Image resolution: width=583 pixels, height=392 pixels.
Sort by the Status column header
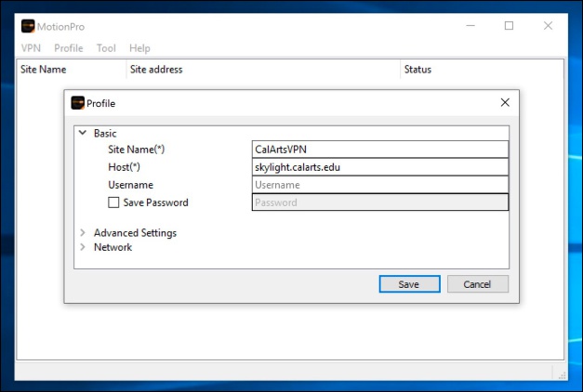pos(482,69)
